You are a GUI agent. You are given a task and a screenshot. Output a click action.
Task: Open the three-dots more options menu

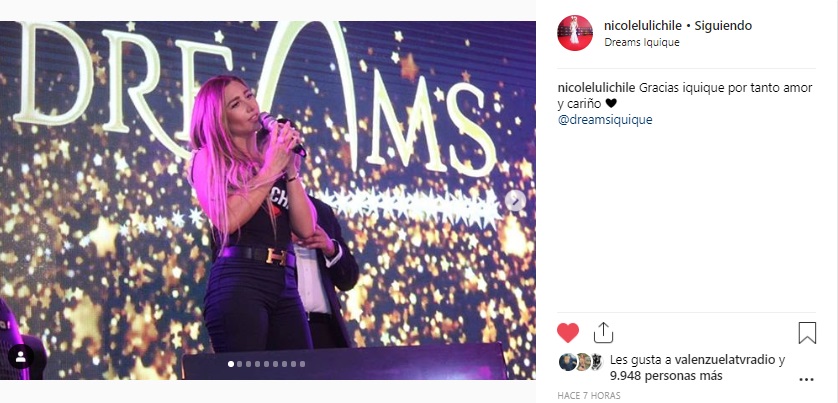[x=806, y=380]
